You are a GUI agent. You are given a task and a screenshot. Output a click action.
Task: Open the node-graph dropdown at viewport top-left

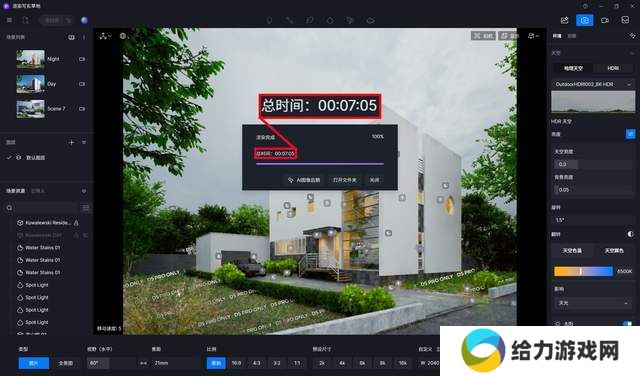coord(105,36)
